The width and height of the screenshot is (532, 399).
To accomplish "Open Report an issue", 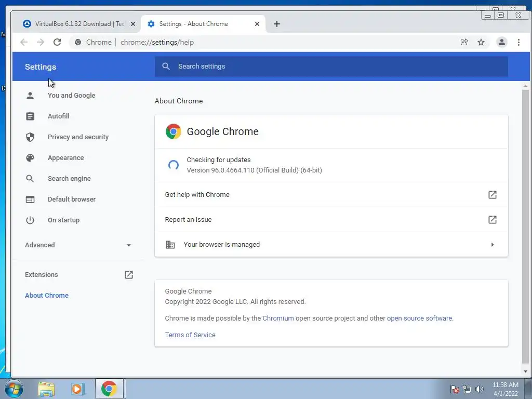I will click(331, 220).
